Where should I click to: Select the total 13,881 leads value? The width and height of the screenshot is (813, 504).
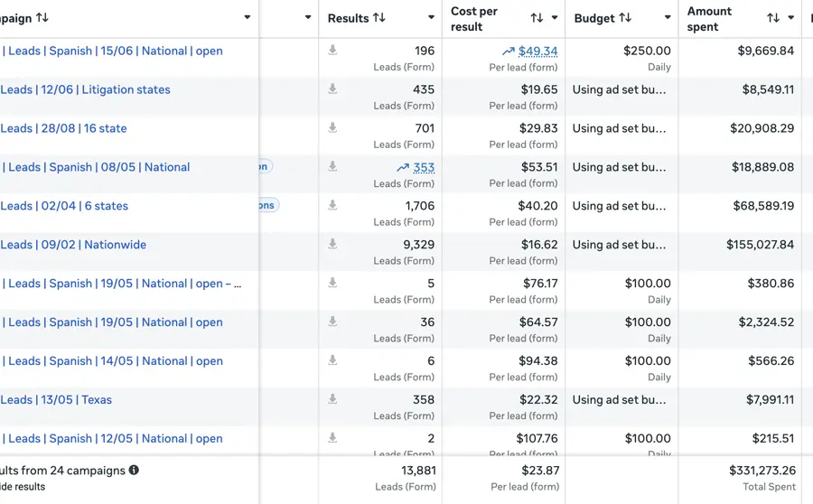pos(418,471)
